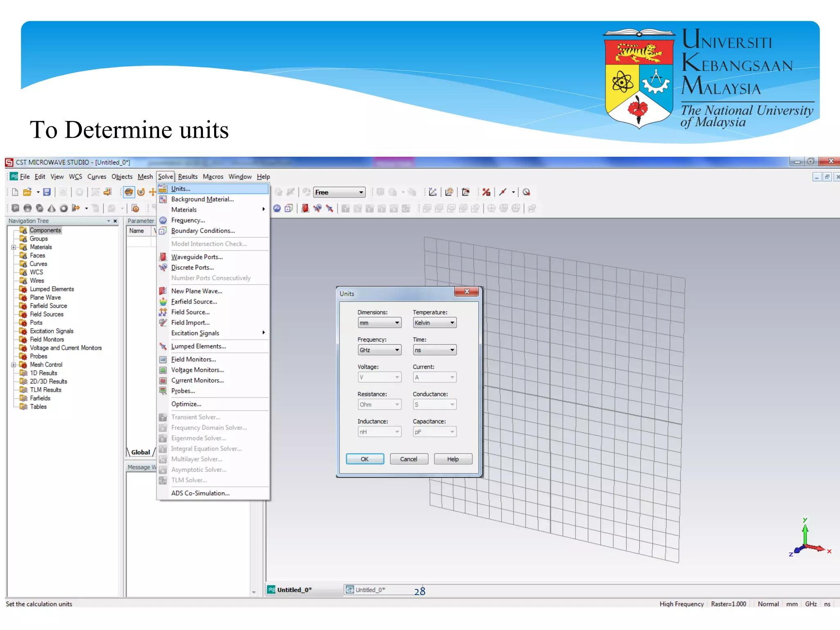Open the Results menu
This screenshot has height=630, width=840.
(187, 177)
